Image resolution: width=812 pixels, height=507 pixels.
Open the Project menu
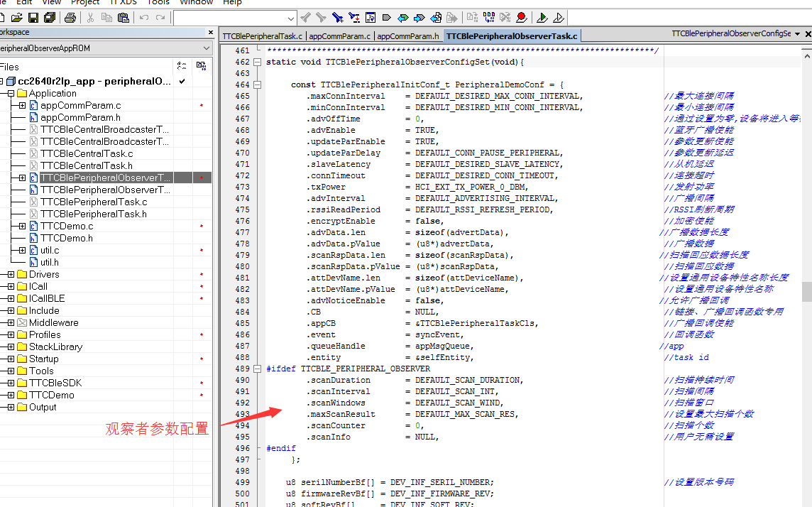pyautogui.click(x=85, y=2)
